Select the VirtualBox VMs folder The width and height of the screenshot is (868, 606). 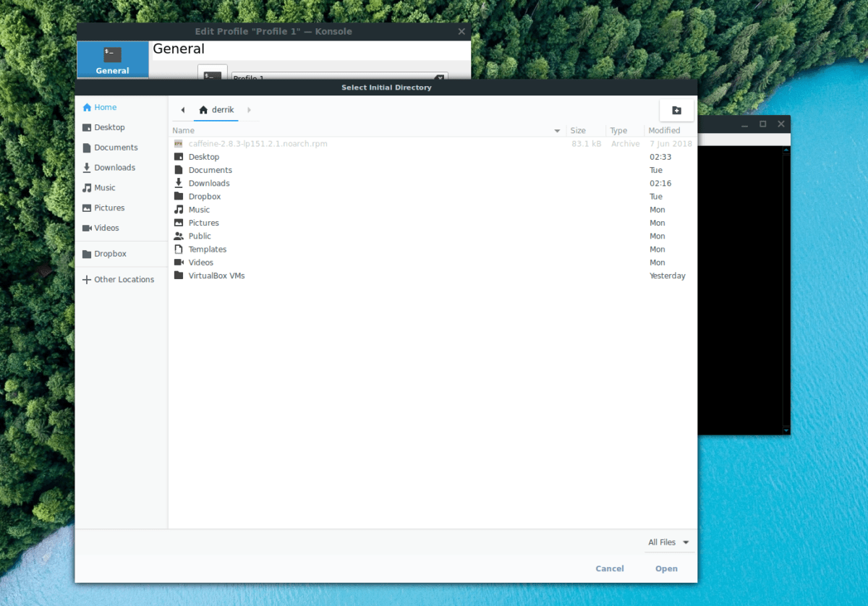click(216, 276)
